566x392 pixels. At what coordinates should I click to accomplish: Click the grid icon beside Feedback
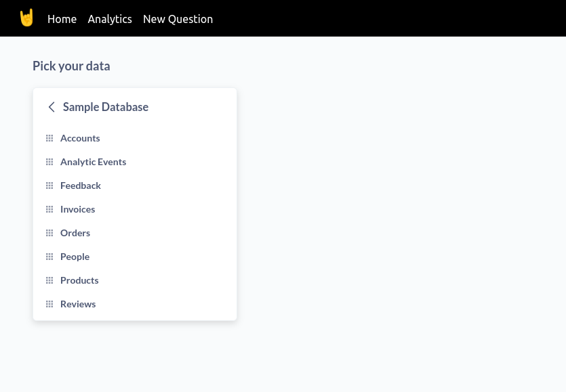pos(49,186)
